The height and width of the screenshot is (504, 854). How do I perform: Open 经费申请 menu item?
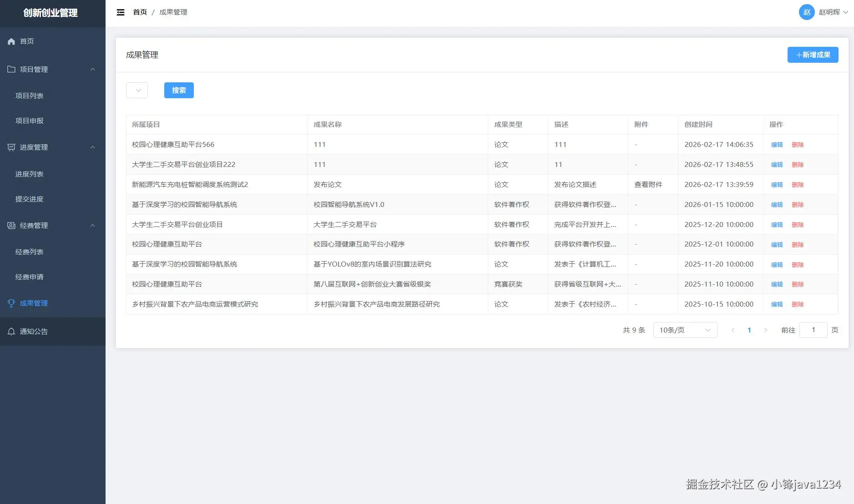click(x=53, y=277)
